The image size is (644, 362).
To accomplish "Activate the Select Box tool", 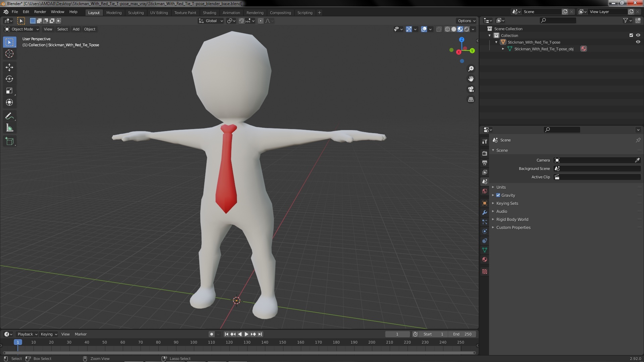I will (9, 42).
